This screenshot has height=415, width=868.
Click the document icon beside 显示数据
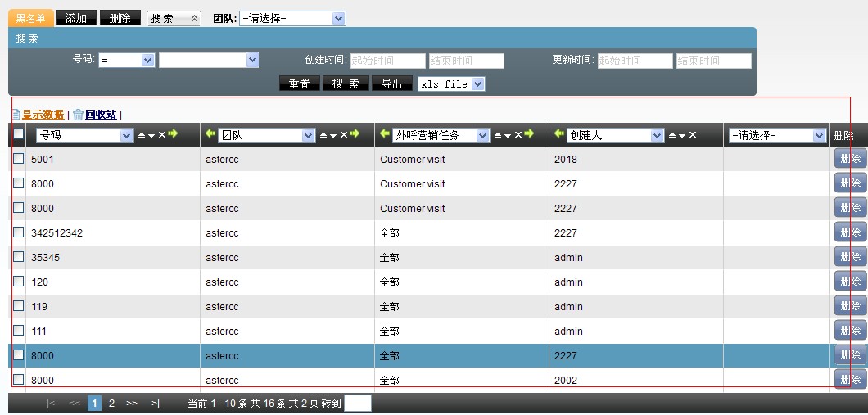[15, 115]
